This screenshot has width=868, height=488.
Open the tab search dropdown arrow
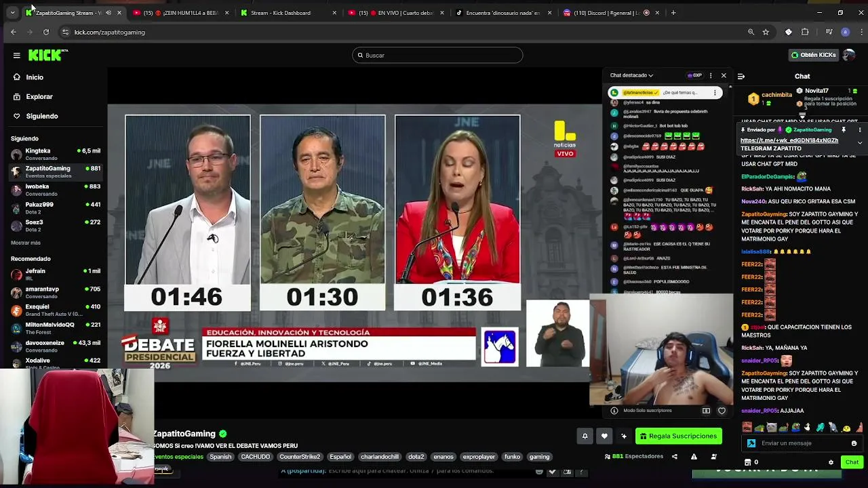12,13
